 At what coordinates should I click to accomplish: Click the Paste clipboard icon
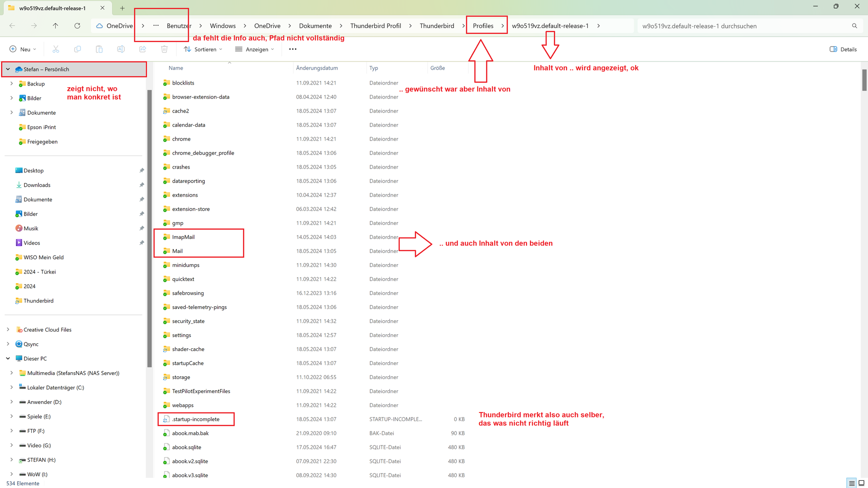(x=99, y=49)
